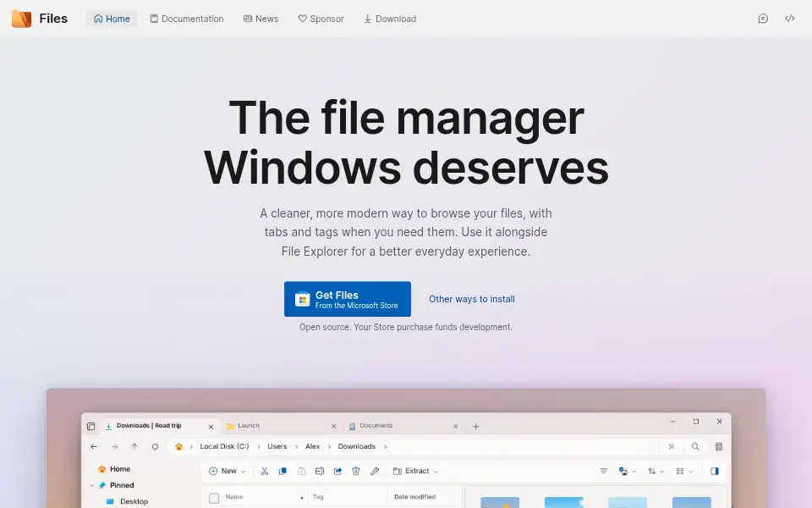Image resolution: width=812 pixels, height=508 pixels.
Task: Click the filter lines icon in toolbar
Action: tap(604, 472)
